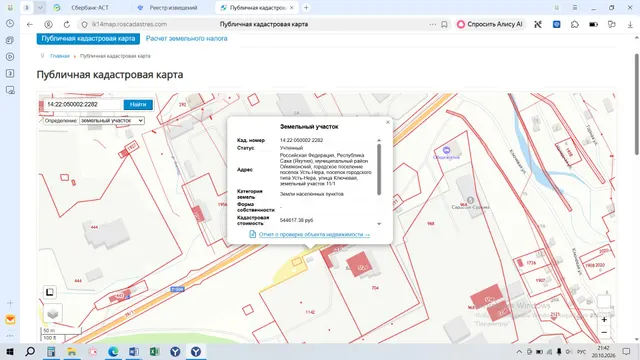
Task: Click the Сарылах Сурьма map marker
Action: click(470, 200)
